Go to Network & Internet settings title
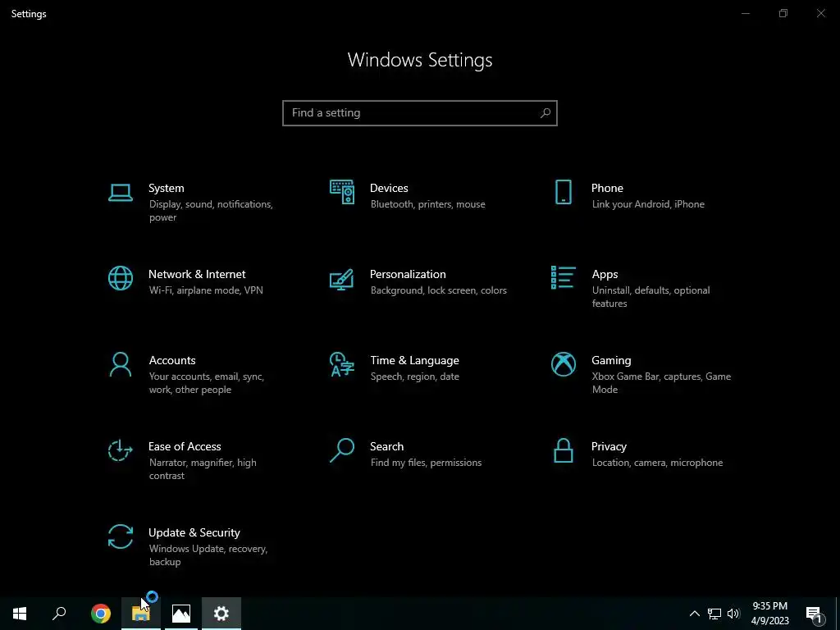Viewport: 840px width, 630px height. [197, 274]
